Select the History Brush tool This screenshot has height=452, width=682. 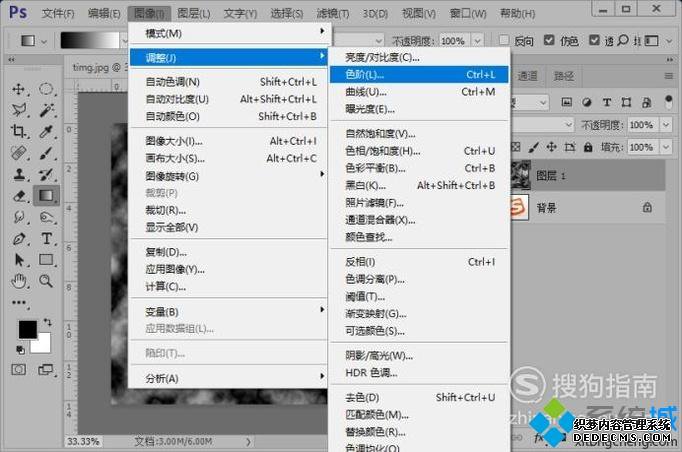46,174
